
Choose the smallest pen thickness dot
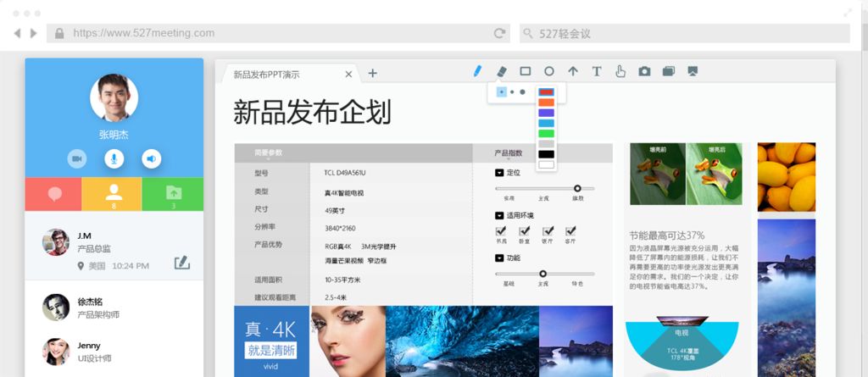[x=502, y=91]
